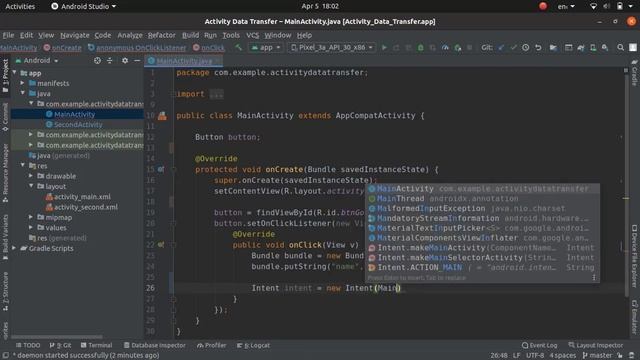Screen dimensions: 640x360
Task: Open the VCS menu
Action: pyautogui.click(x=253, y=35)
